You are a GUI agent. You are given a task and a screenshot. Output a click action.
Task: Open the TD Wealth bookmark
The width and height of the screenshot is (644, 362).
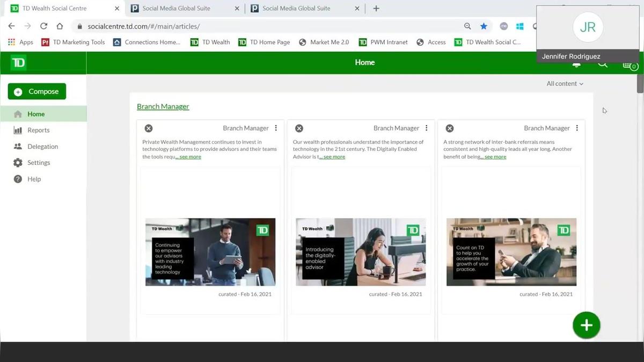point(210,42)
